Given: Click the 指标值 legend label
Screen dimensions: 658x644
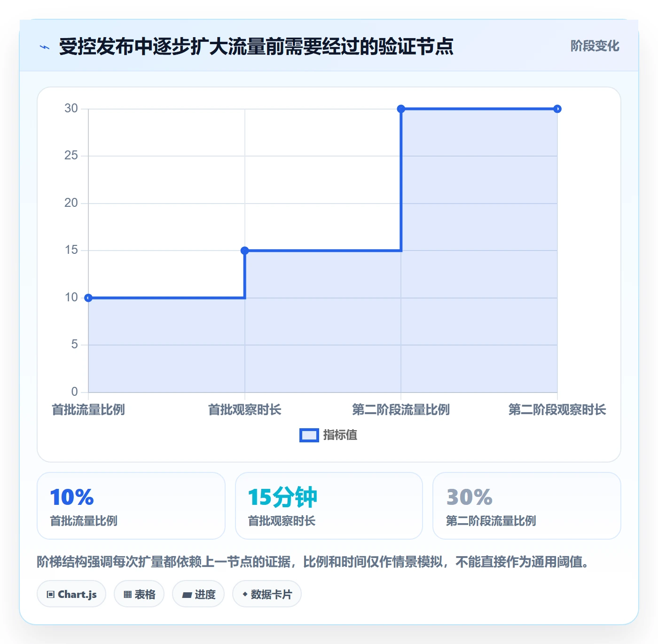Looking at the screenshot, I should [340, 435].
